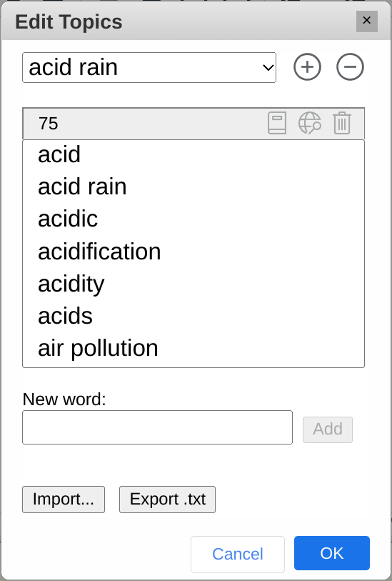Open the dictionary book icon
392x581 pixels.
(x=277, y=123)
